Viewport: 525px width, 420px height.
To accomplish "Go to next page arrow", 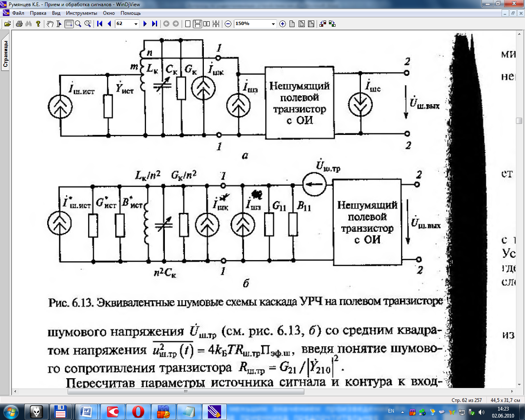I will click(x=145, y=24).
